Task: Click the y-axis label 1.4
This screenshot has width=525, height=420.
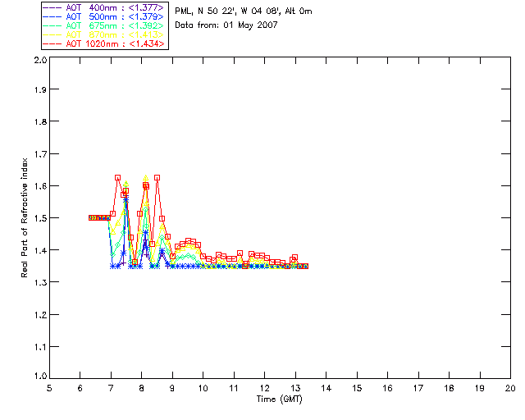Action: (x=40, y=250)
